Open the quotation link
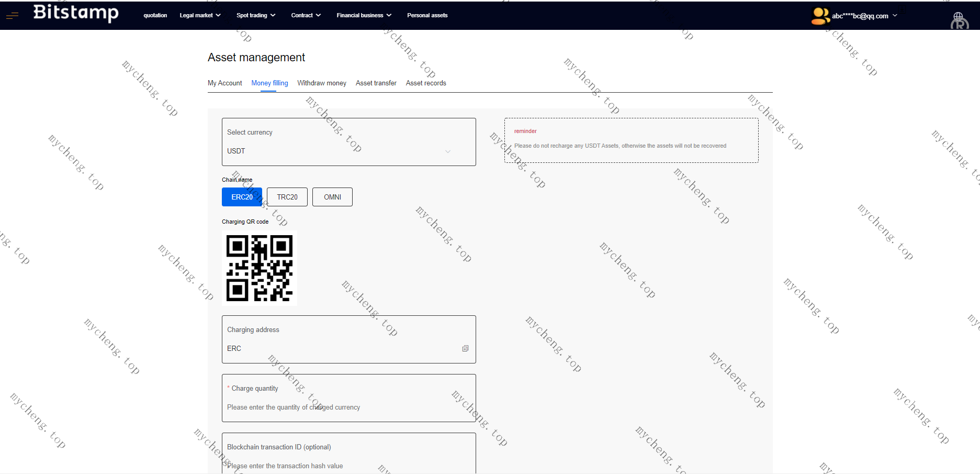980x474 pixels. (155, 15)
